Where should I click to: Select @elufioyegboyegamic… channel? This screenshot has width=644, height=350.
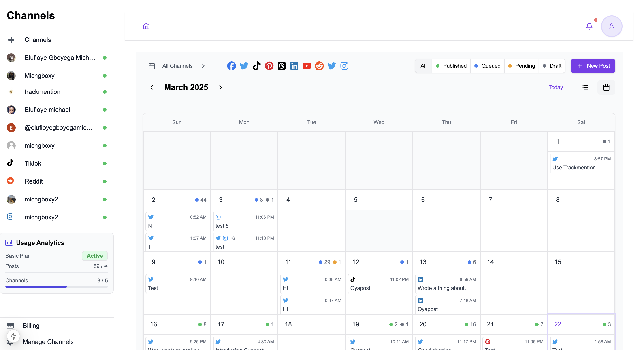pos(56,128)
